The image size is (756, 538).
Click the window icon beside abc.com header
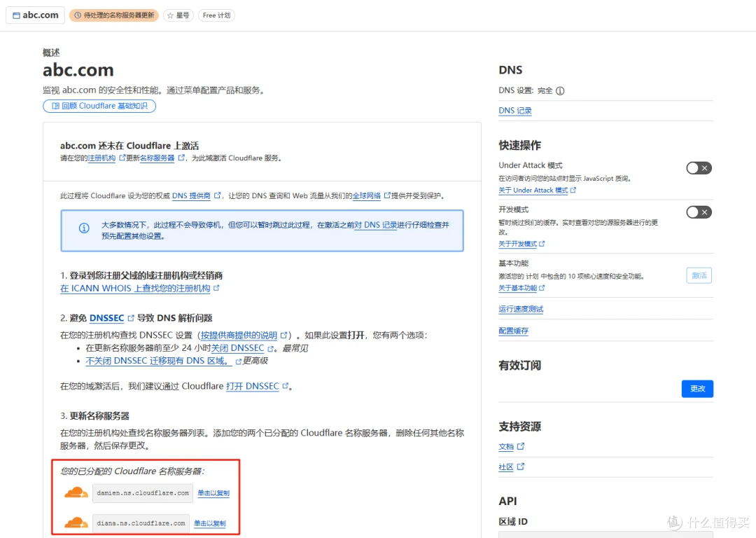tap(17, 15)
